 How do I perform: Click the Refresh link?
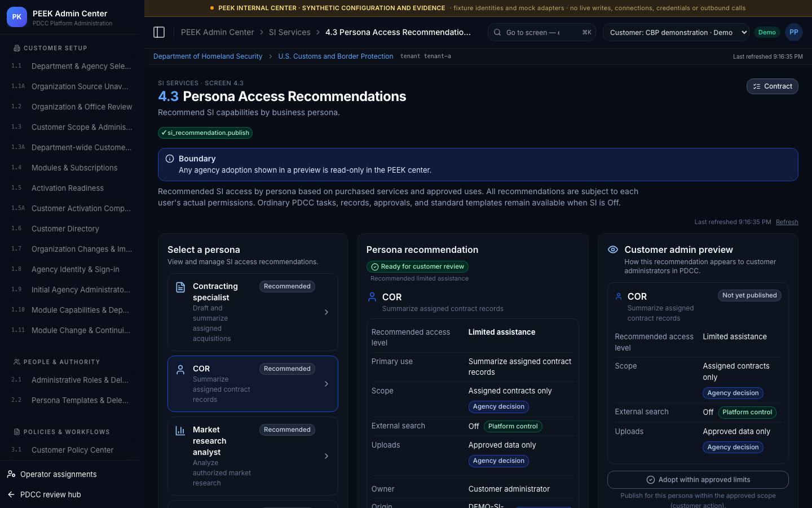pos(787,222)
